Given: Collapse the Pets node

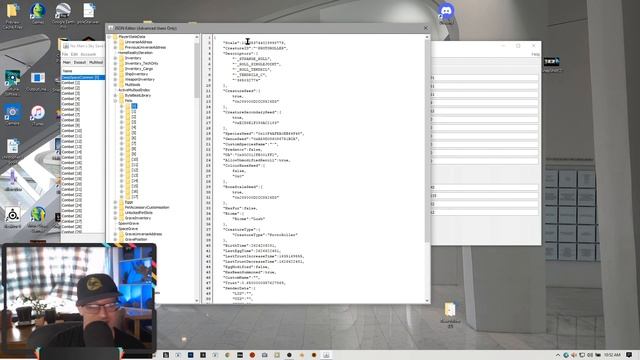Looking at the screenshot, I should 116,100.
